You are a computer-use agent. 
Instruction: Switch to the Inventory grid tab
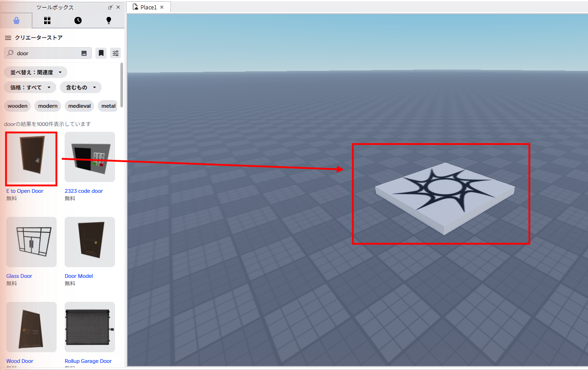(47, 20)
